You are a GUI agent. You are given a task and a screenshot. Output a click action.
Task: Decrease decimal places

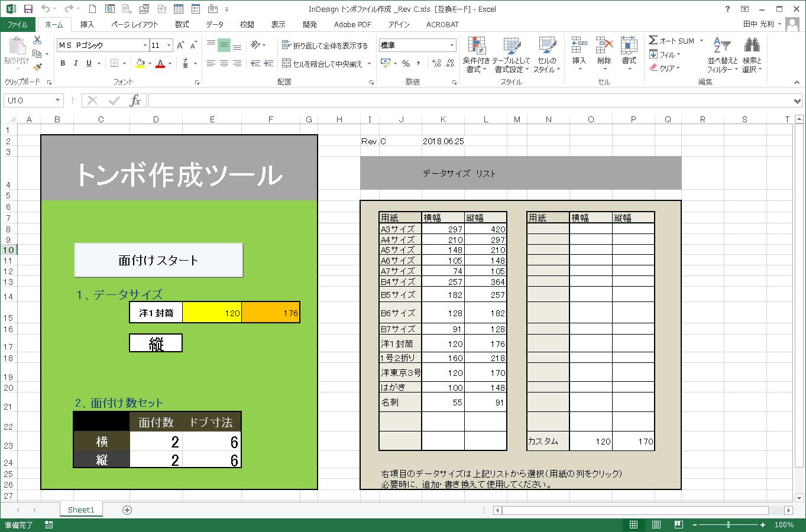(x=450, y=63)
